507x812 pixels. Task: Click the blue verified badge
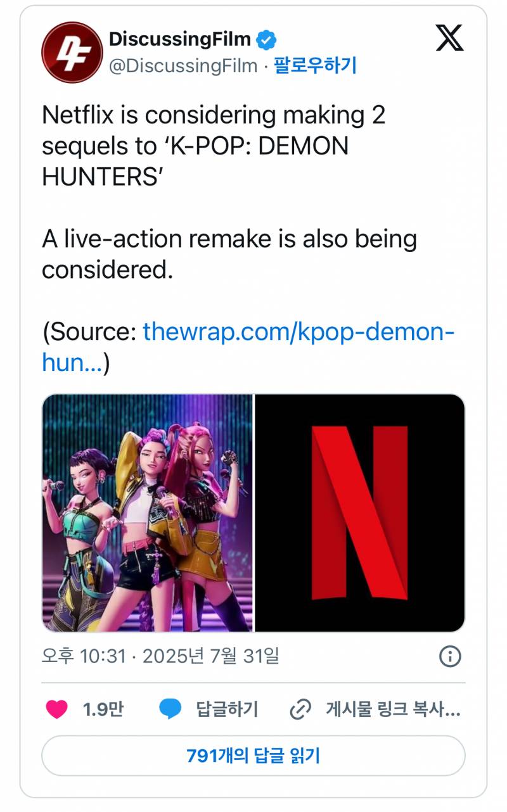266,39
